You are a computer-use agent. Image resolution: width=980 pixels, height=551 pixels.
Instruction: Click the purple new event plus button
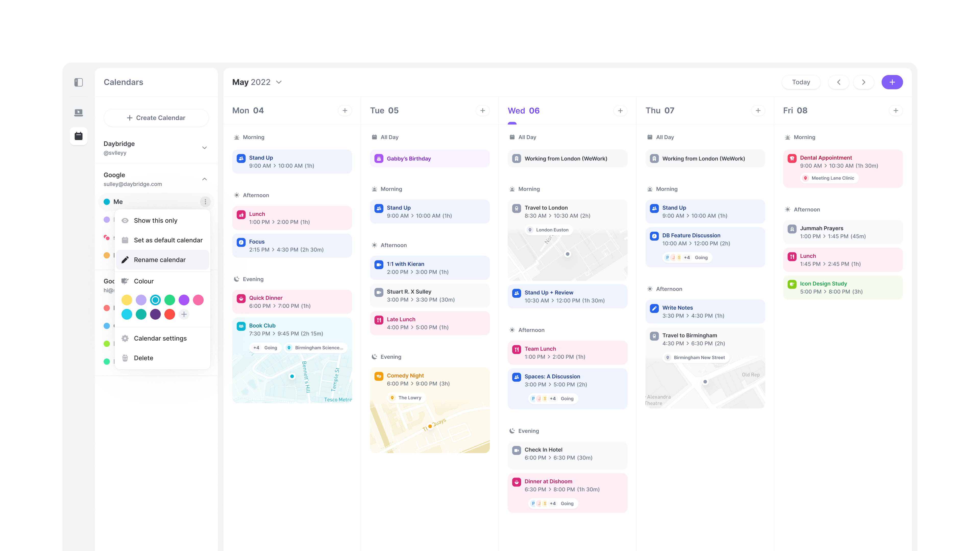tap(892, 82)
